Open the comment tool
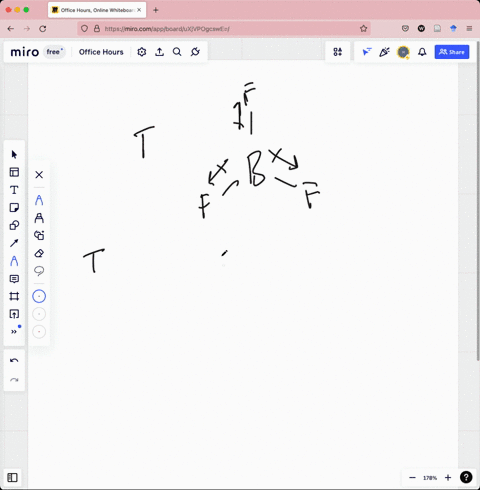 [x=14, y=279]
